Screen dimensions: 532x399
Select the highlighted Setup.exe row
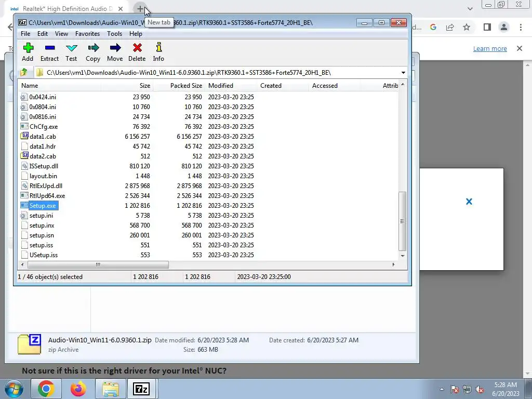click(x=208, y=206)
